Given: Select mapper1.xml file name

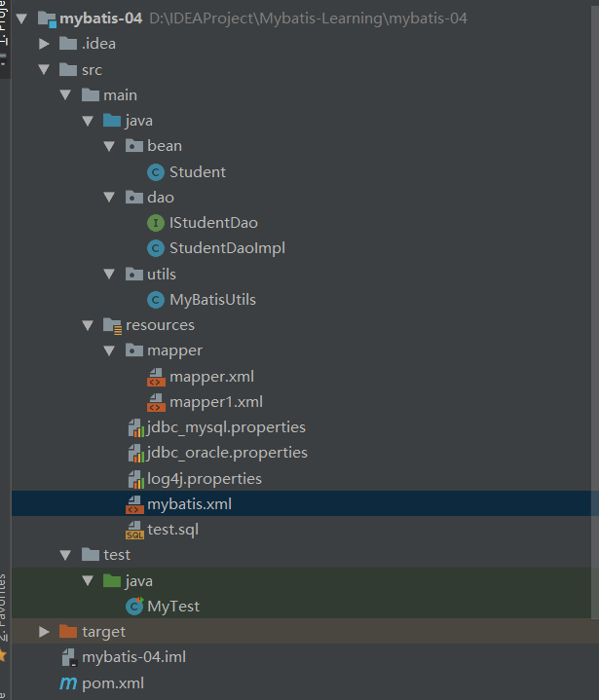Looking at the screenshot, I should [216, 403].
